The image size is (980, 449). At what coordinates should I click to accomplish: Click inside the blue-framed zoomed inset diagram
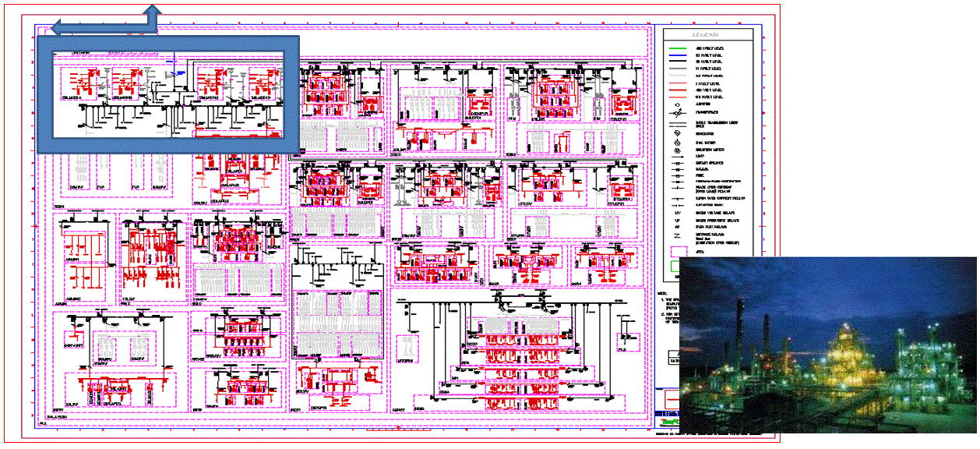167,94
